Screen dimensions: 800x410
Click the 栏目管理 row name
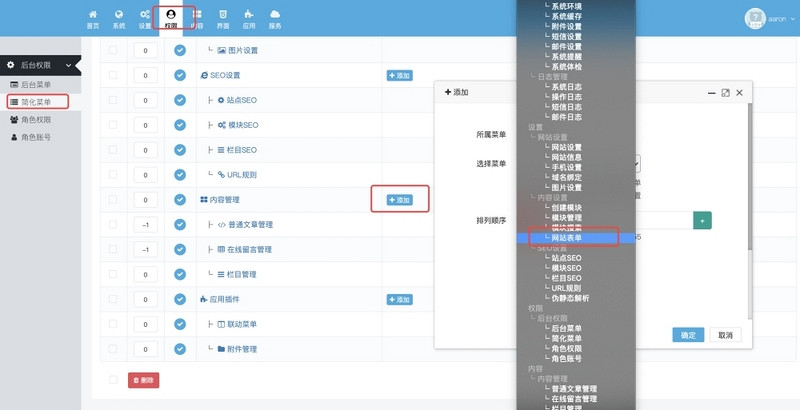241,274
